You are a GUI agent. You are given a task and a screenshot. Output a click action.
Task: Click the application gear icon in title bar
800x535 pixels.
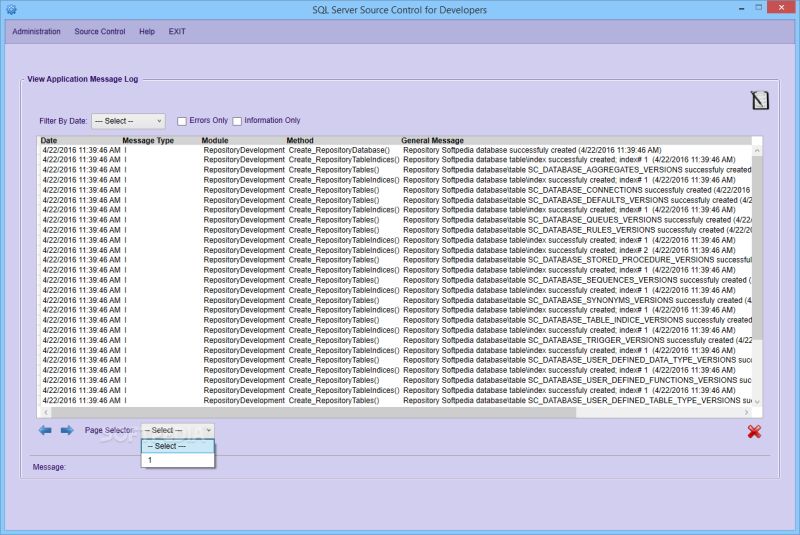pyautogui.click(x=11, y=9)
